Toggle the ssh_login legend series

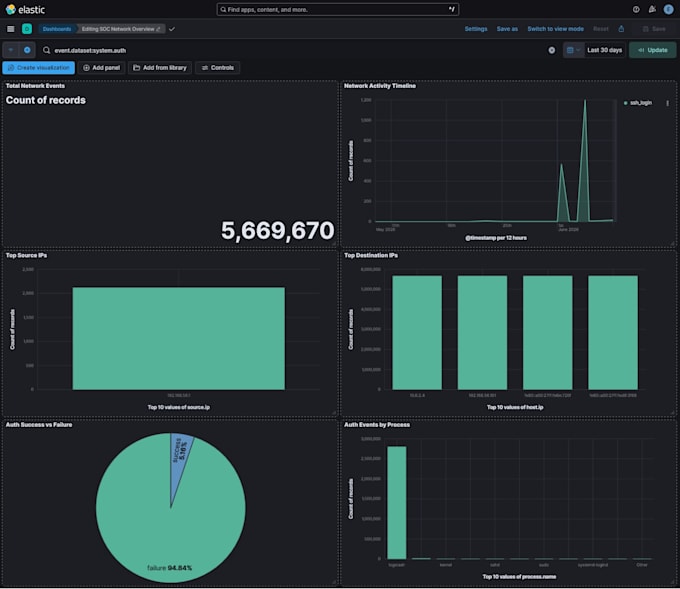coord(638,103)
